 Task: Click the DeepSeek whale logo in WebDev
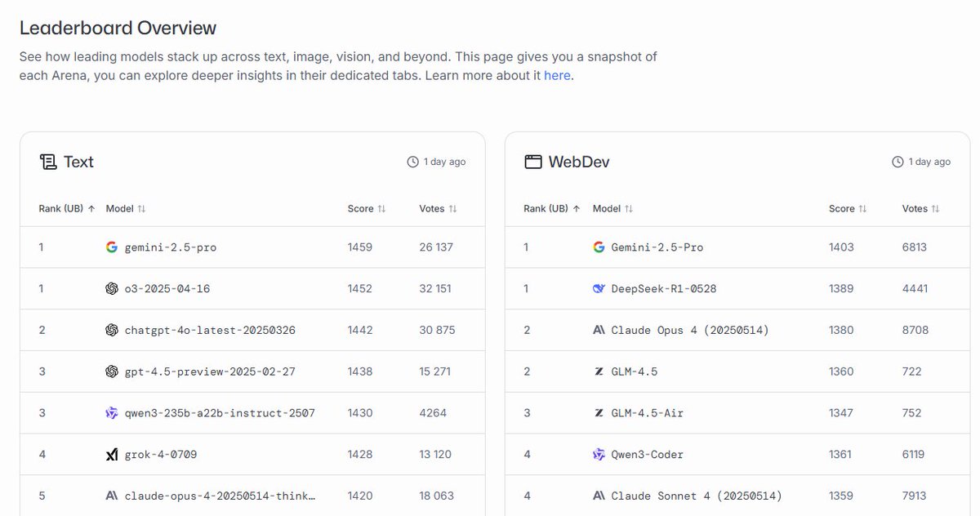point(599,288)
